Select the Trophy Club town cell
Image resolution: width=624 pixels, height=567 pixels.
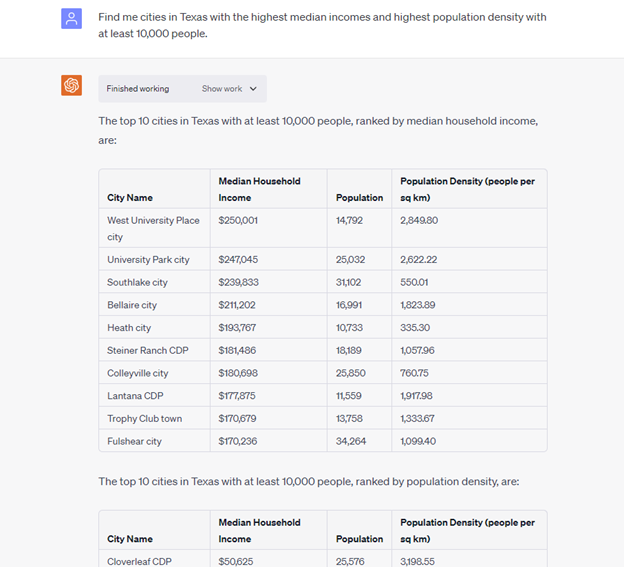(144, 419)
